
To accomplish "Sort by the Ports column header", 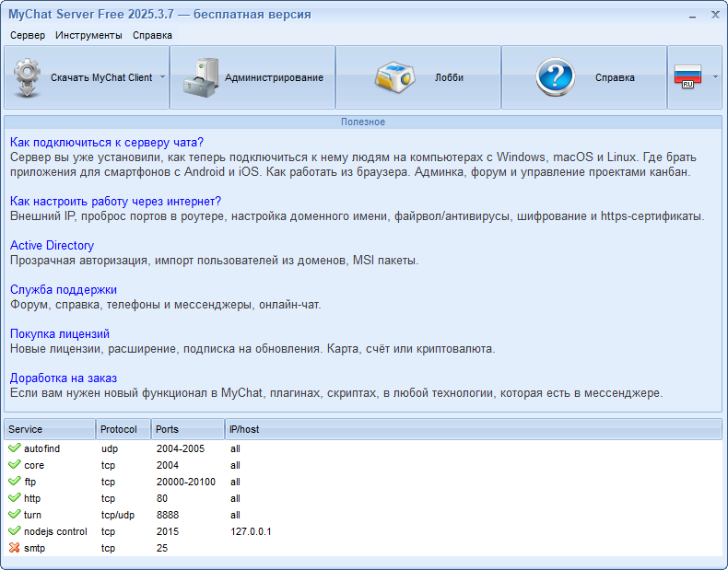I will click(188, 429).
